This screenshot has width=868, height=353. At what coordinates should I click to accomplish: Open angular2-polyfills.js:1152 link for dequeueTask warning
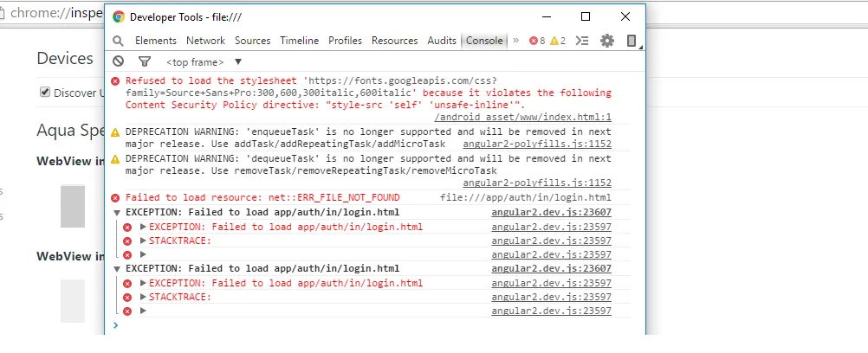pyautogui.click(x=537, y=183)
